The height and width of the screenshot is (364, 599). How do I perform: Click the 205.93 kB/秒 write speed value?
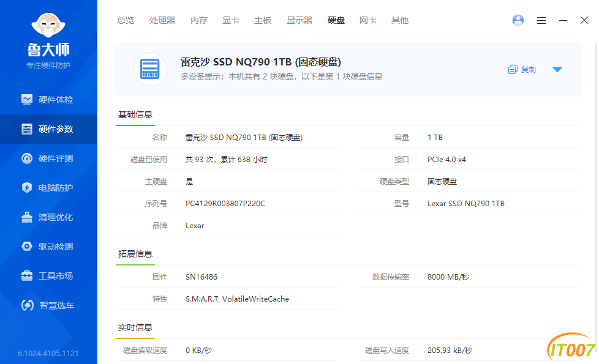click(x=450, y=351)
